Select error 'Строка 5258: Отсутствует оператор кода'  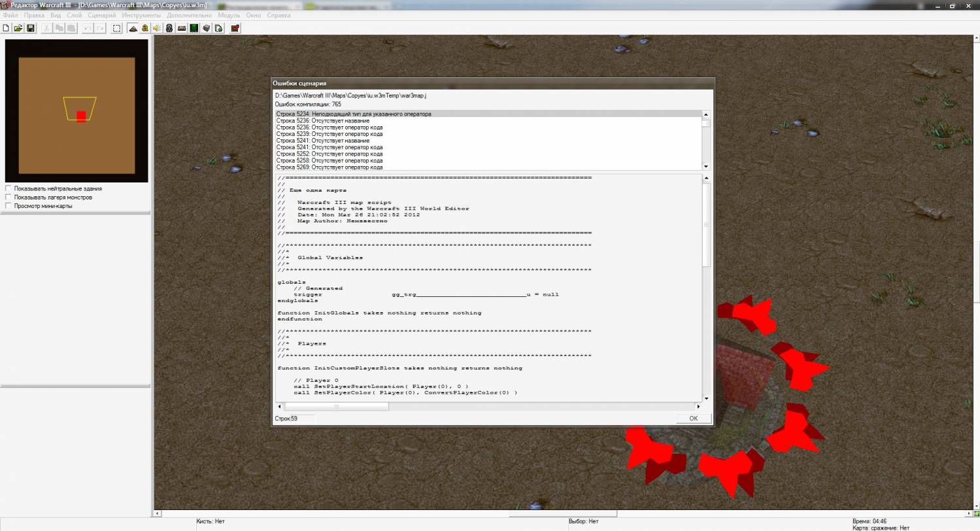(x=488, y=160)
